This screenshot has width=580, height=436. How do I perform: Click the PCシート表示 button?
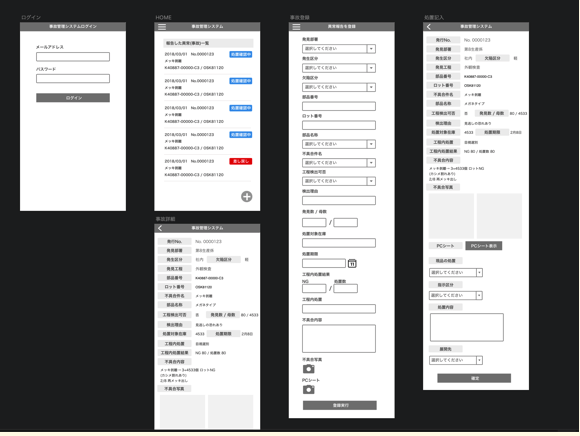pos(483,246)
